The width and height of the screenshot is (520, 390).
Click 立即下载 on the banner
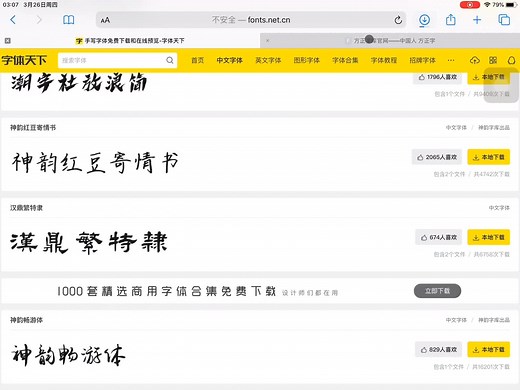(437, 291)
